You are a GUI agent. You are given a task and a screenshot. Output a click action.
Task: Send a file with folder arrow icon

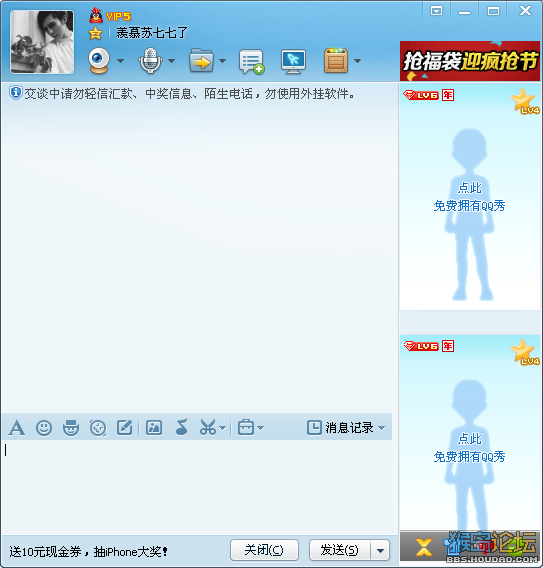(x=201, y=60)
